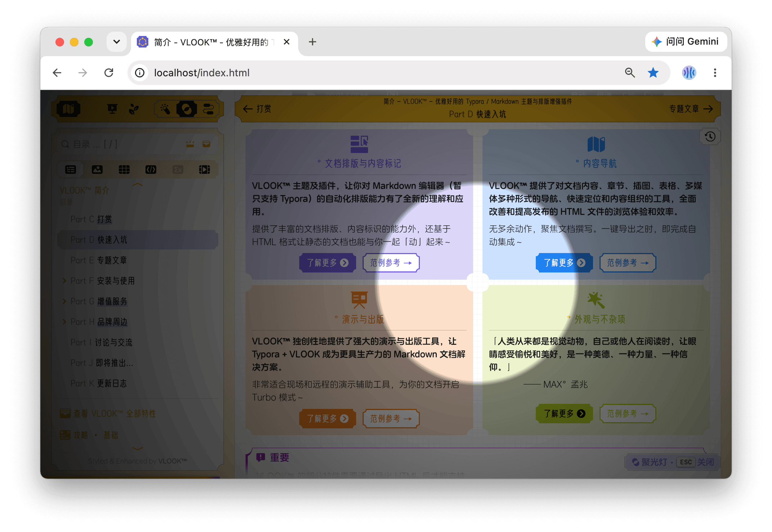
Task: Open a new browser tab
Action: tap(313, 42)
